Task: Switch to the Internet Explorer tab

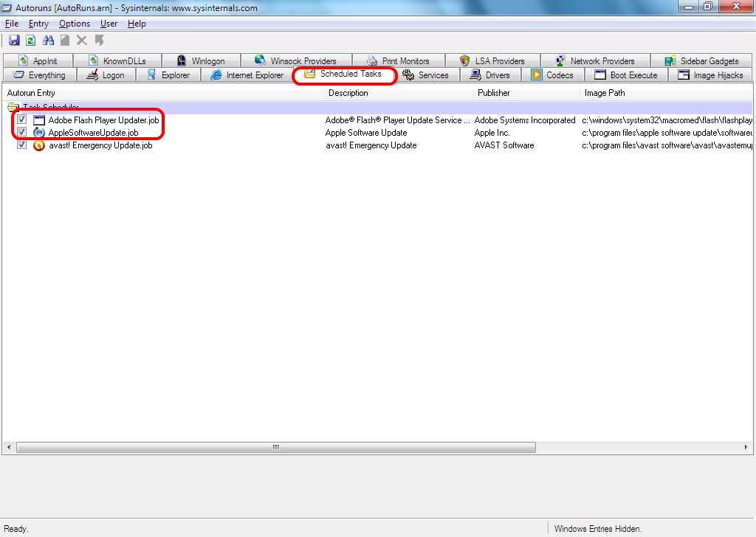Action: coord(247,75)
